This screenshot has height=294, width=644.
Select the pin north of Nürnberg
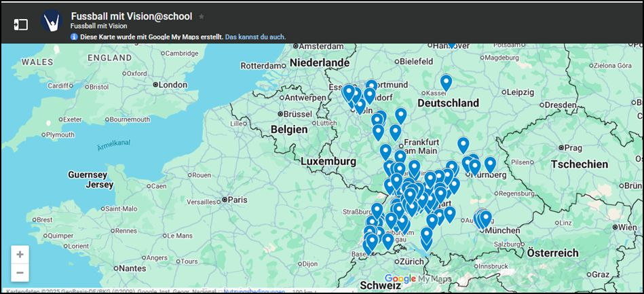click(x=463, y=145)
